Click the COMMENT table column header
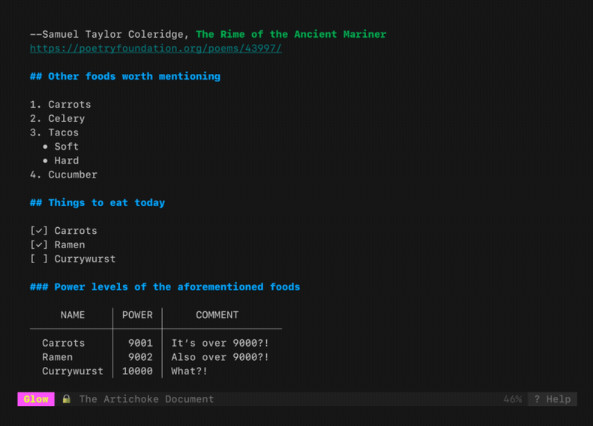The width and height of the screenshot is (593, 426). (217, 315)
